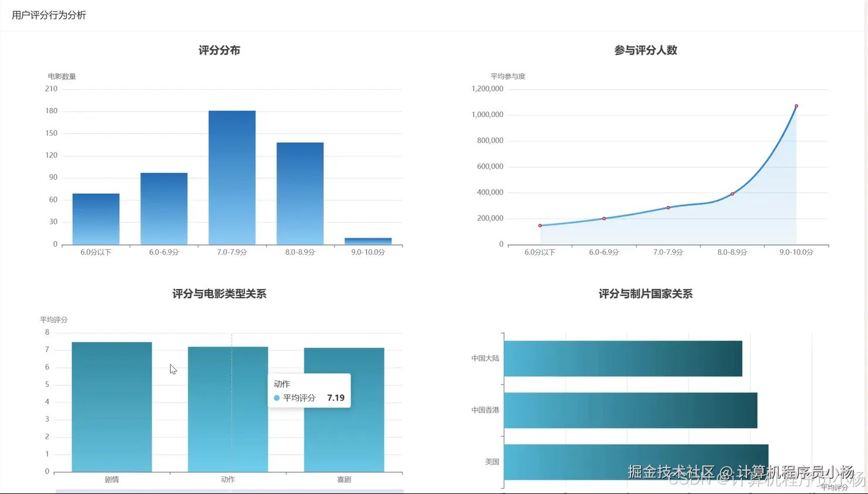Click the 210 y-axis value in 评分分布

pos(52,89)
